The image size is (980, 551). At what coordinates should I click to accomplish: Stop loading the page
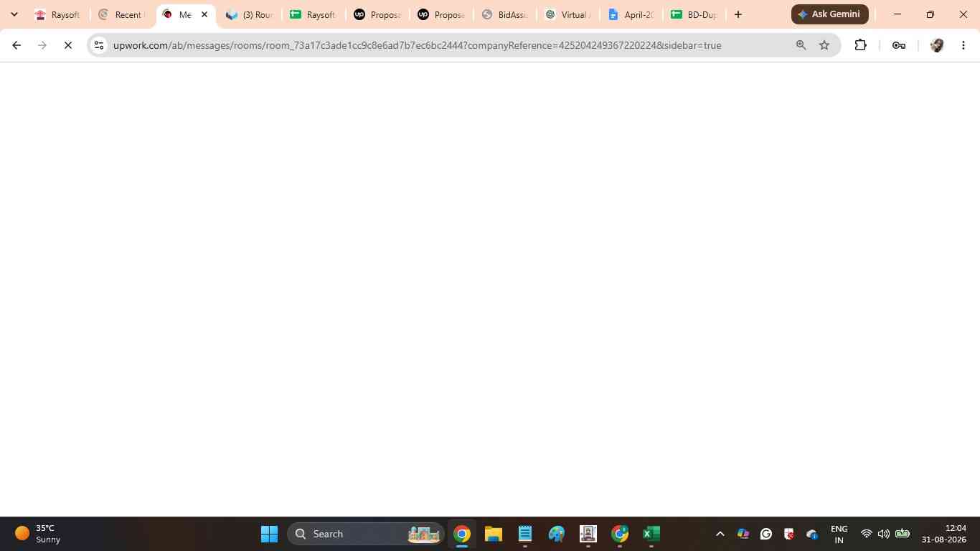tap(68, 45)
